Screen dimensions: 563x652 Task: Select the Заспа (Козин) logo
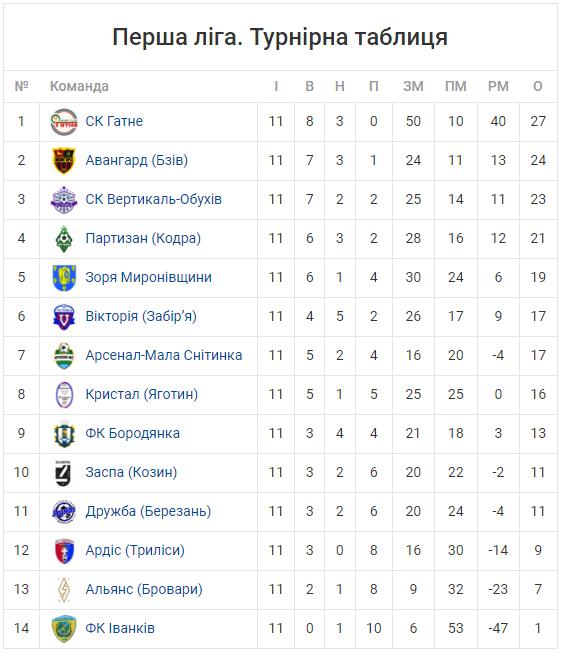coord(63,473)
